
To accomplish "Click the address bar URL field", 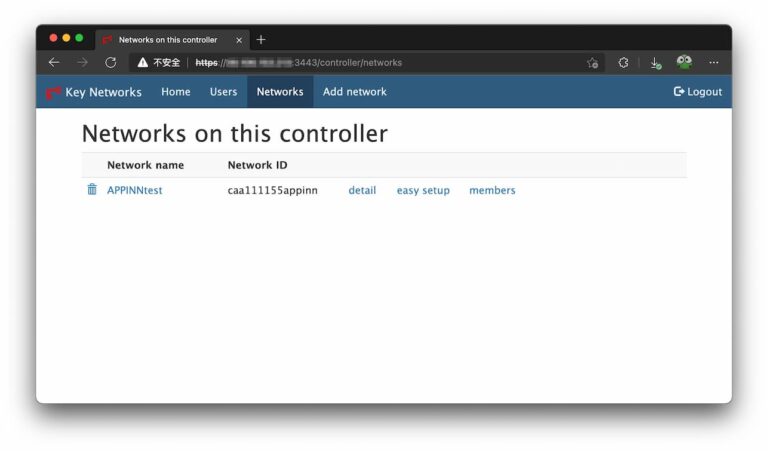I will point(380,62).
